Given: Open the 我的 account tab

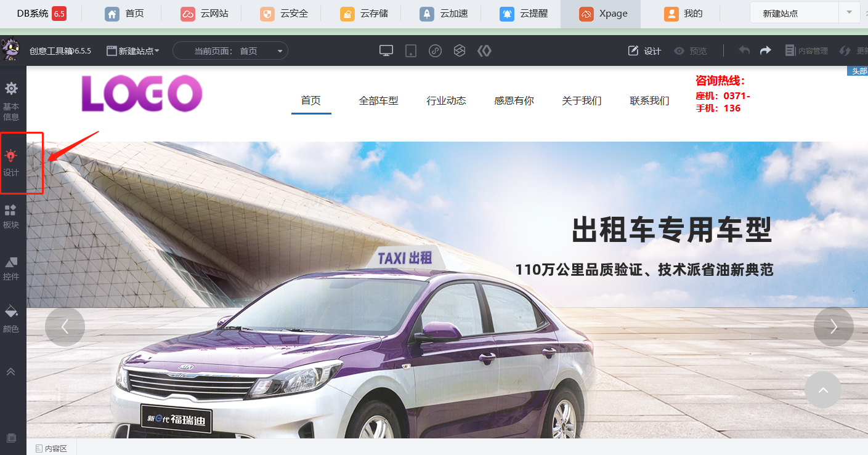Looking at the screenshot, I should (683, 14).
